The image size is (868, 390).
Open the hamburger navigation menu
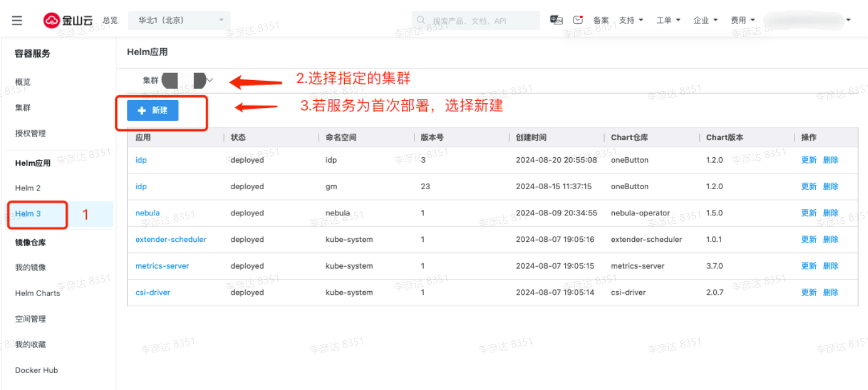tap(17, 21)
